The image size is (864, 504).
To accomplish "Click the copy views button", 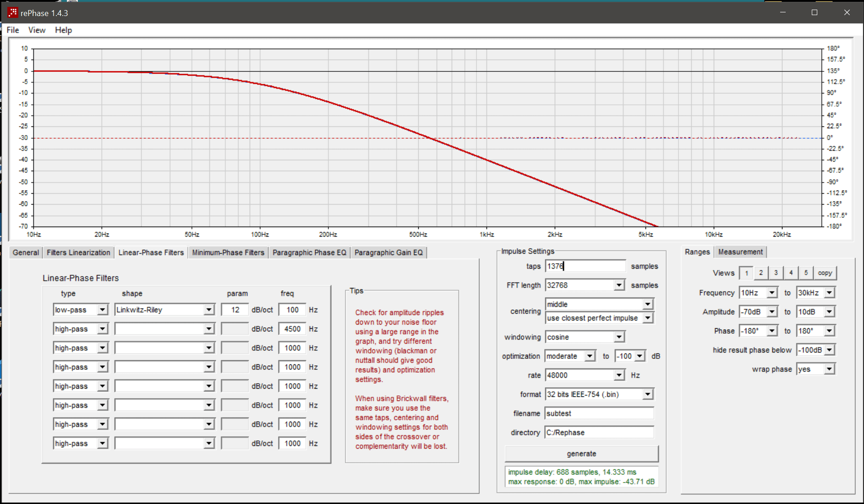I will point(825,273).
